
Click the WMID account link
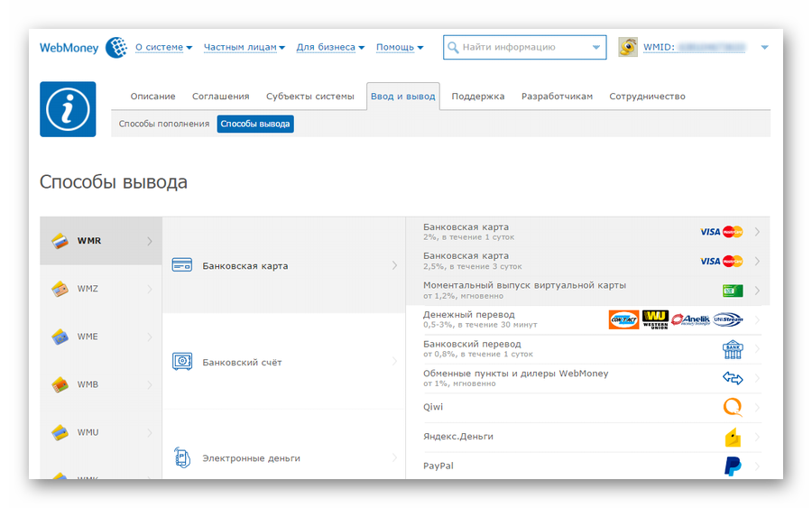pos(695,47)
